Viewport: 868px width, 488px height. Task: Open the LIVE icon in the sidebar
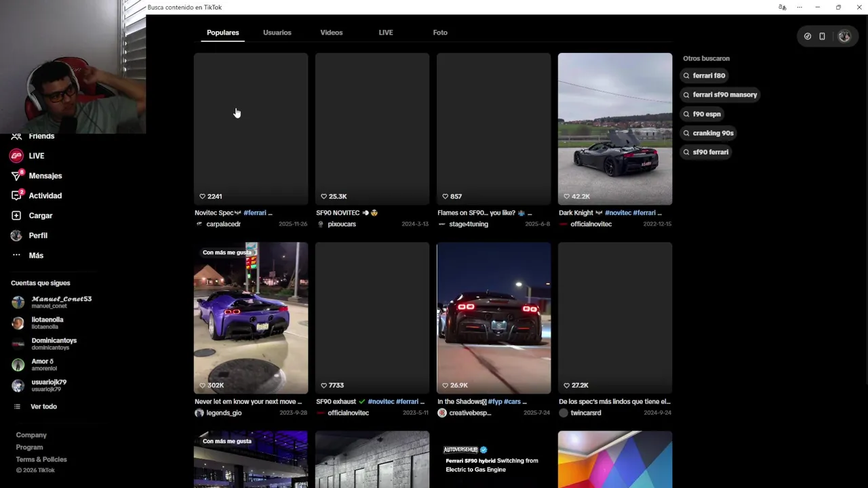16,156
